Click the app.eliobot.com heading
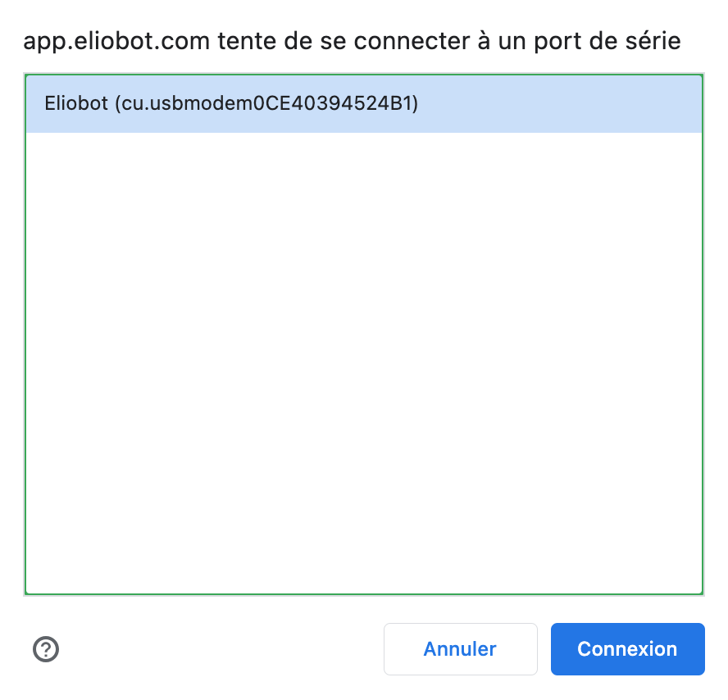728x700 pixels. pyautogui.click(x=353, y=40)
